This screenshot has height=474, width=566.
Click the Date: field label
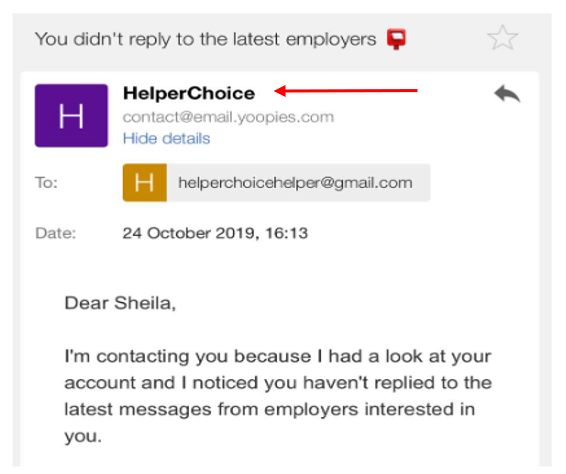click(x=56, y=233)
